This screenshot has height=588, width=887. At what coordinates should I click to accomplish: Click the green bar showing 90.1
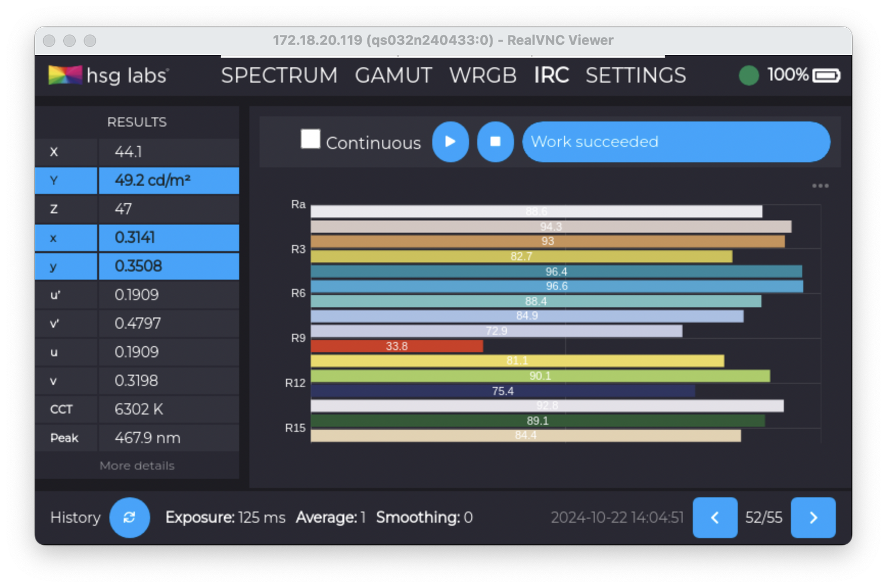pos(540,376)
